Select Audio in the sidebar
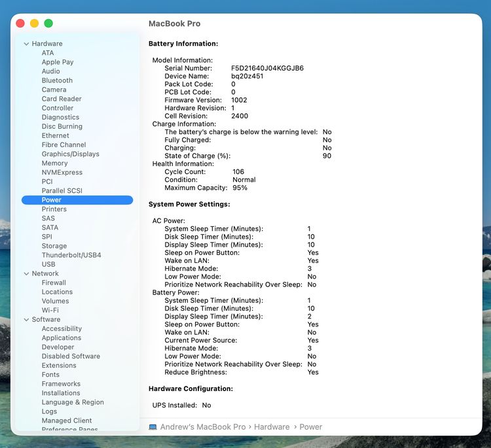491x448 pixels. [50, 71]
